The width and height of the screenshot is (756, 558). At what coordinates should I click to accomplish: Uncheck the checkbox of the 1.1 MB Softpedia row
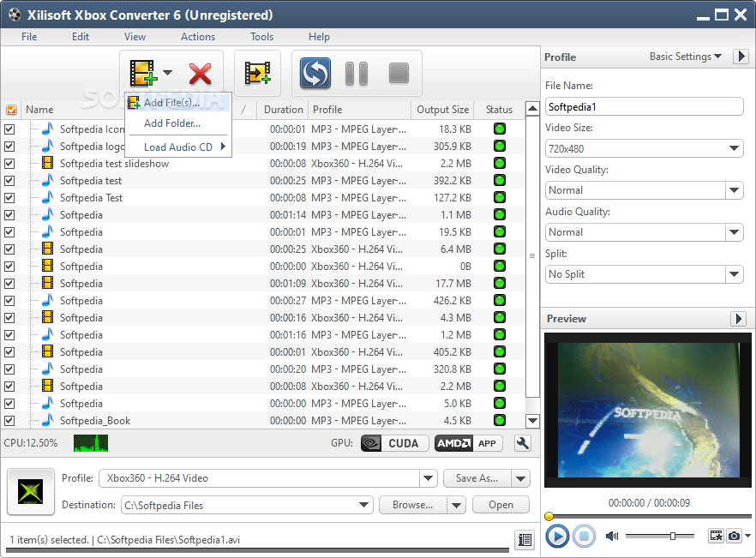(9, 214)
